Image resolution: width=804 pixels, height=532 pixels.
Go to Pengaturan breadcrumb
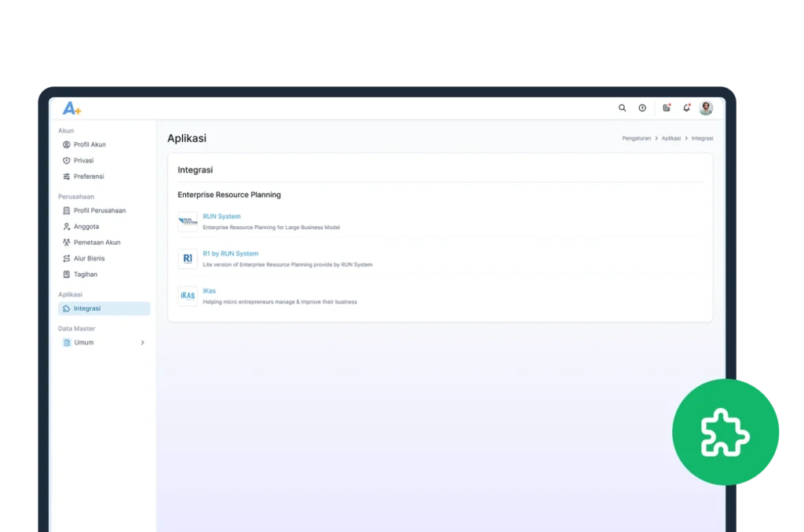(636, 138)
